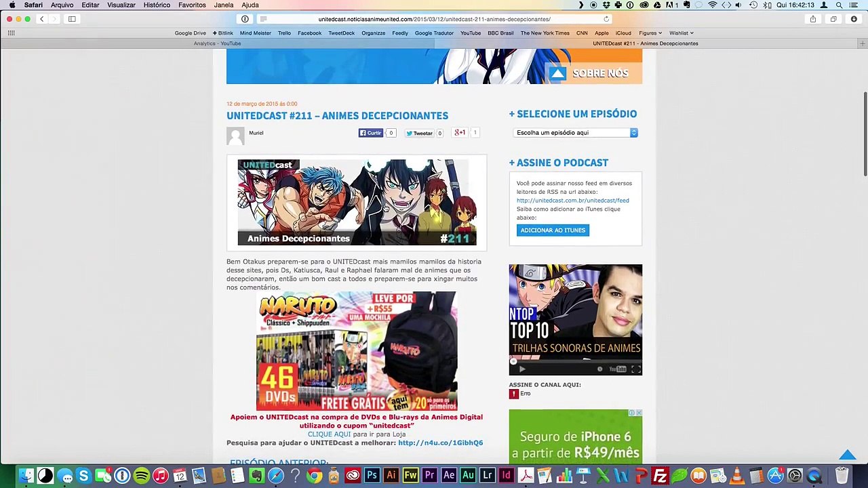868x488 pixels.
Task: Open the n4u.co/1GibhQ6 survey link
Action: (x=441, y=443)
